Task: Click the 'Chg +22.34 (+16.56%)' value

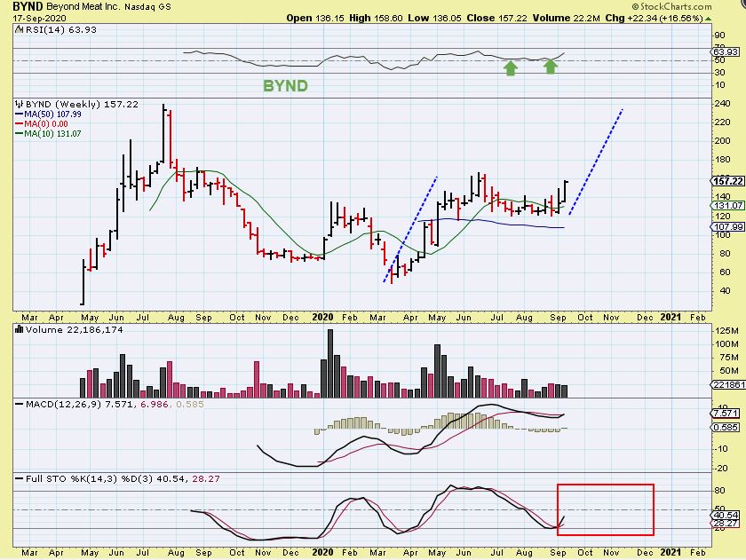Action: 655,18
